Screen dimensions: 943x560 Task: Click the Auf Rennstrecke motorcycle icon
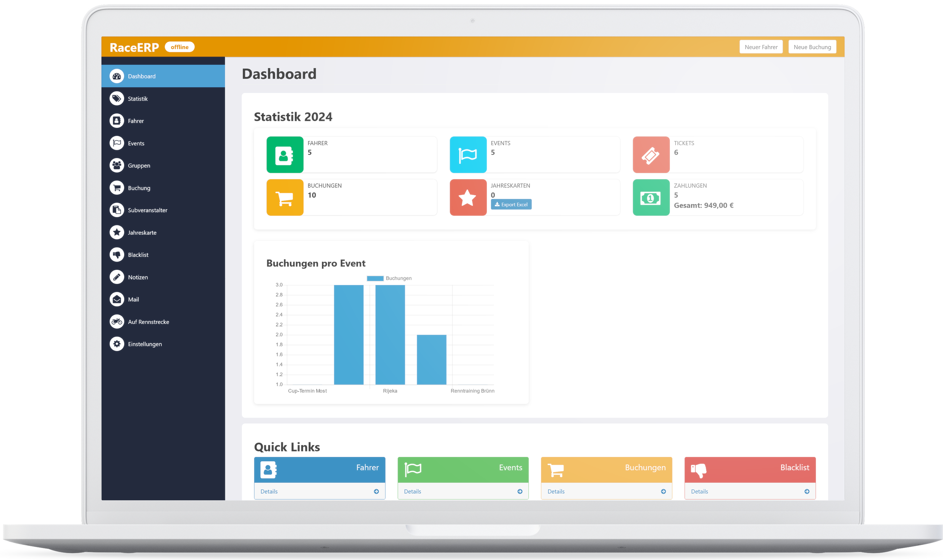pyautogui.click(x=117, y=322)
